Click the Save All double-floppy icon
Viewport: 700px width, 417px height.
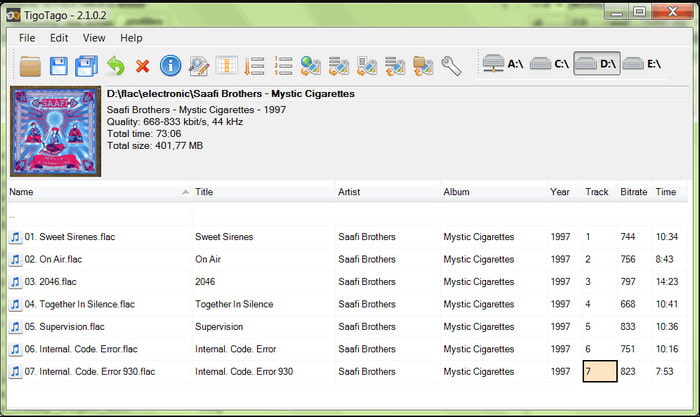click(x=87, y=66)
